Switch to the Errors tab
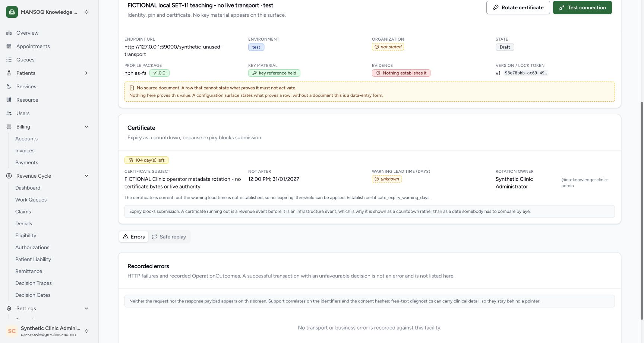This screenshot has height=343, width=644. coord(133,237)
